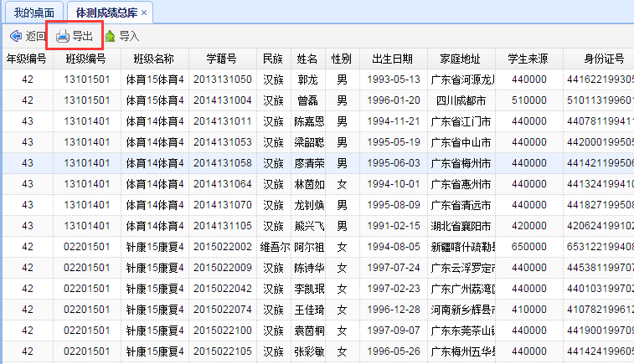This screenshot has width=634, height=364.
Task: Click the 班级编号 column header
Action: [86, 59]
